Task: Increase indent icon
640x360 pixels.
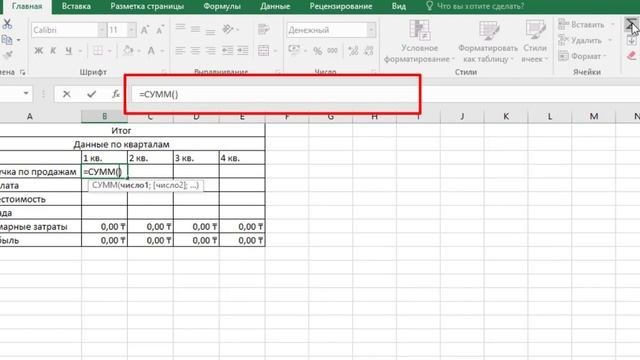Action: 242,51
